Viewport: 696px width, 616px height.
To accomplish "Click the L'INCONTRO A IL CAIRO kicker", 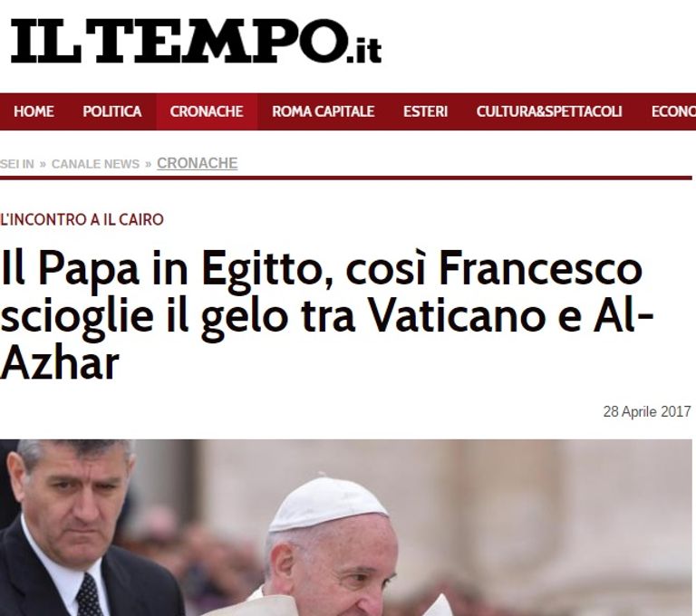I will tap(82, 220).
